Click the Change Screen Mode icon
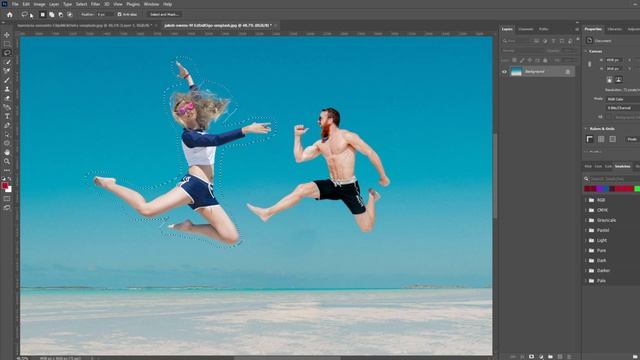 [7, 207]
